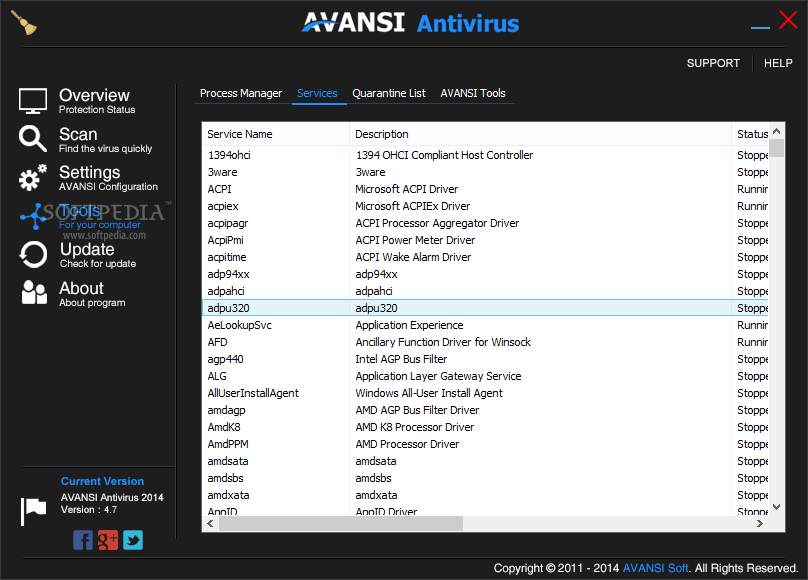Viewport: 808px width, 580px height.
Task: Open the HELP link
Action: tap(778, 63)
